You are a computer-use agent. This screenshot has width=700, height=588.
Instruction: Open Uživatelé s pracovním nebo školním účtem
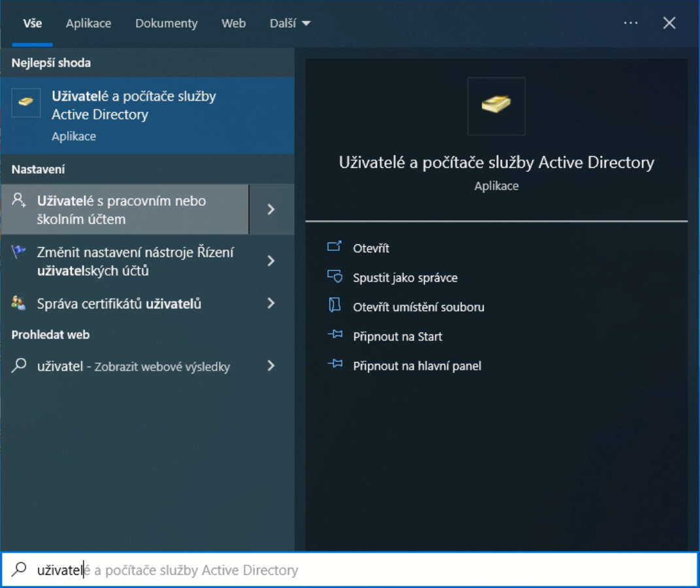[x=125, y=210]
